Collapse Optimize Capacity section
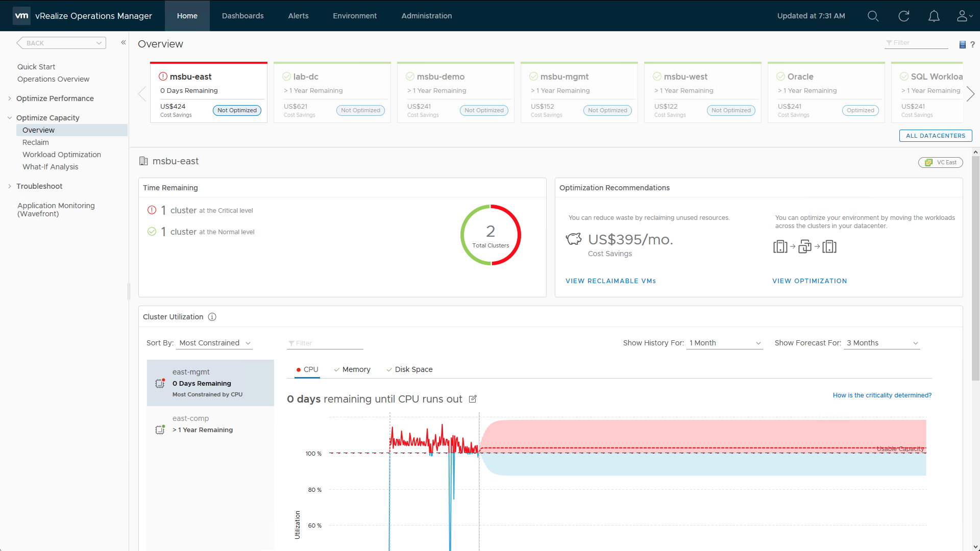Image resolution: width=980 pixels, height=551 pixels. coord(10,118)
